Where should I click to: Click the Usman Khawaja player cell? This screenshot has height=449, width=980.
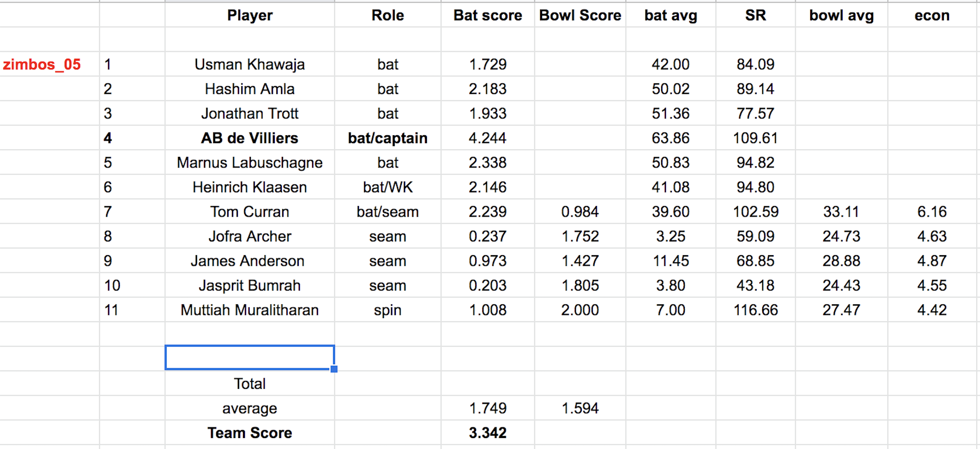[x=250, y=64]
